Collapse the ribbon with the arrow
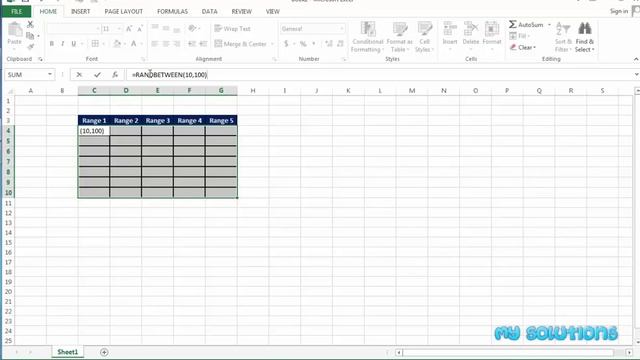This screenshot has width=640, height=360. pyautogui.click(x=636, y=59)
